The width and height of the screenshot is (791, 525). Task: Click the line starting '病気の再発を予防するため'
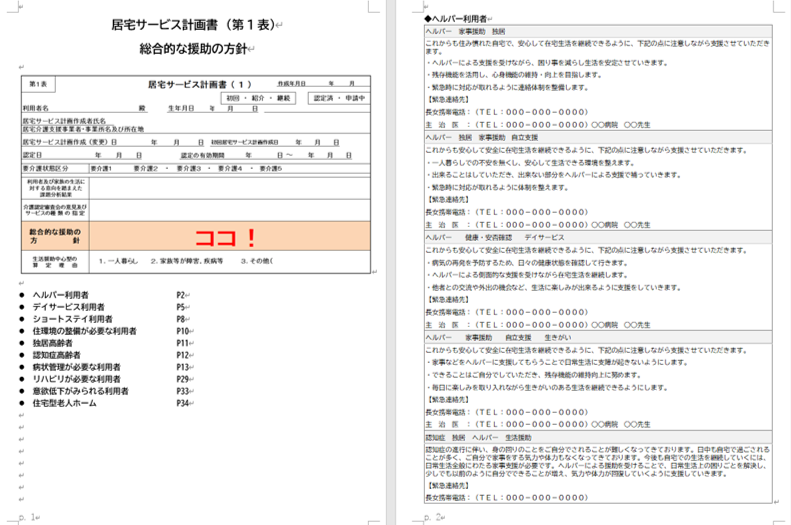coord(527,263)
